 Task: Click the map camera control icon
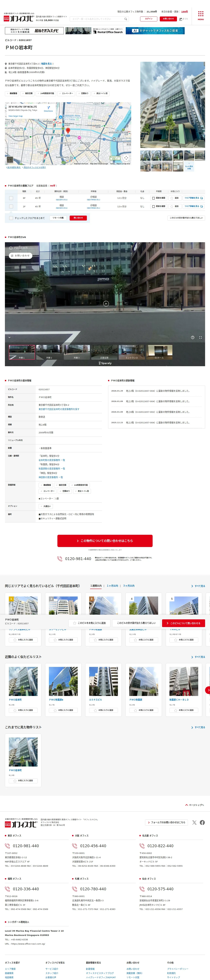pos(126,157)
